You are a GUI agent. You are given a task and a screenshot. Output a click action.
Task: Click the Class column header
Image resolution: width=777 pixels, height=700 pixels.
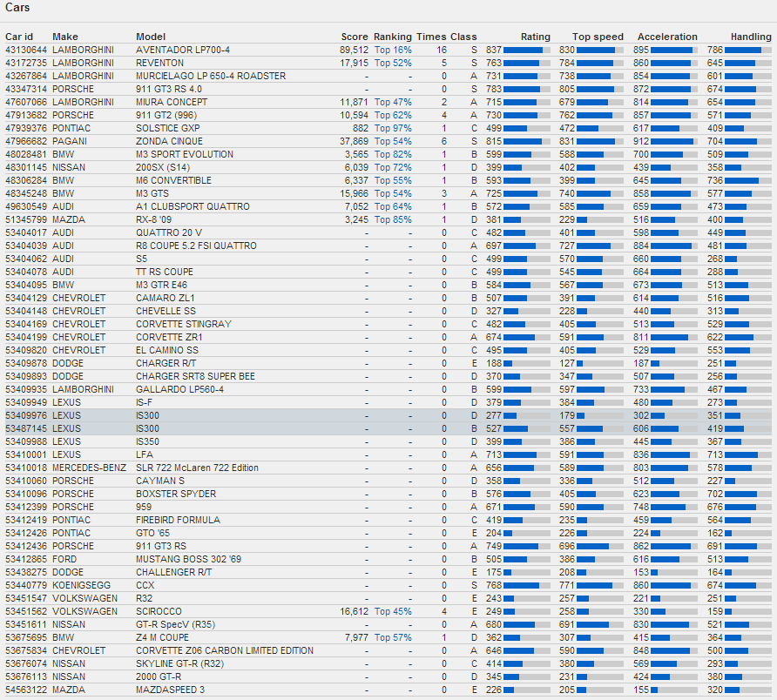click(x=463, y=37)
